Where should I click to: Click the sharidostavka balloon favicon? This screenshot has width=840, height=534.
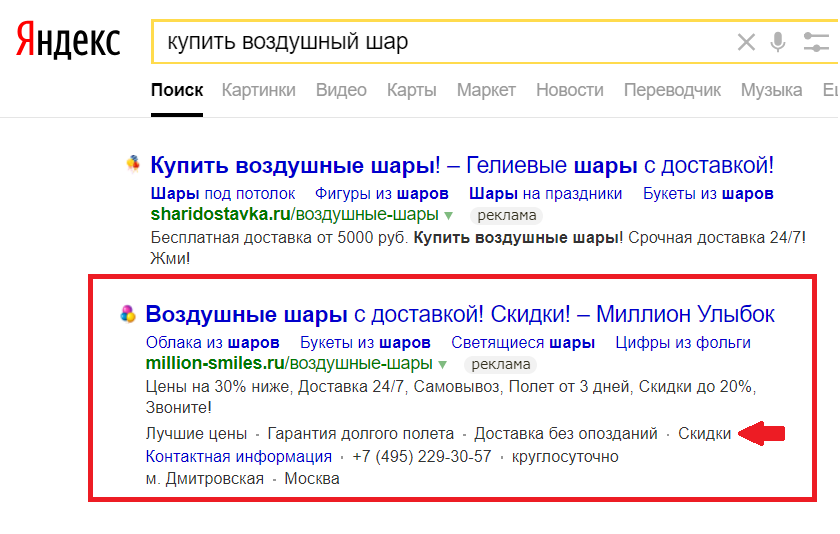132,164
